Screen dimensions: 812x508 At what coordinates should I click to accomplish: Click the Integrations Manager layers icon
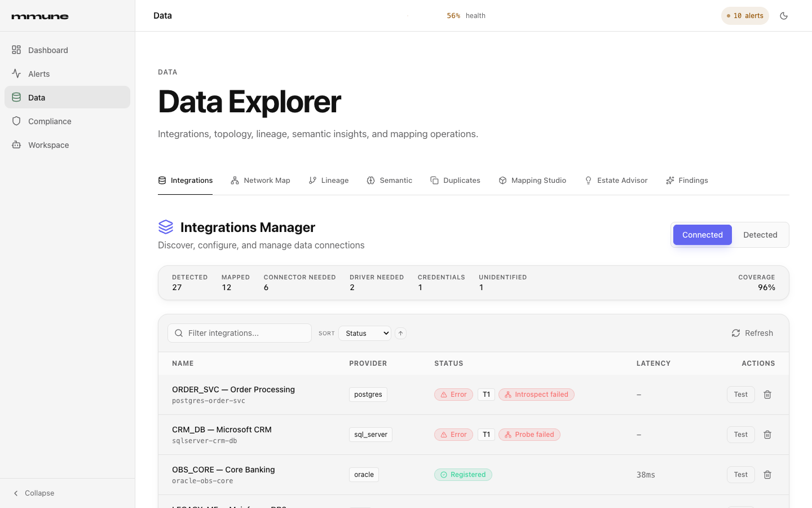[166, 227]
